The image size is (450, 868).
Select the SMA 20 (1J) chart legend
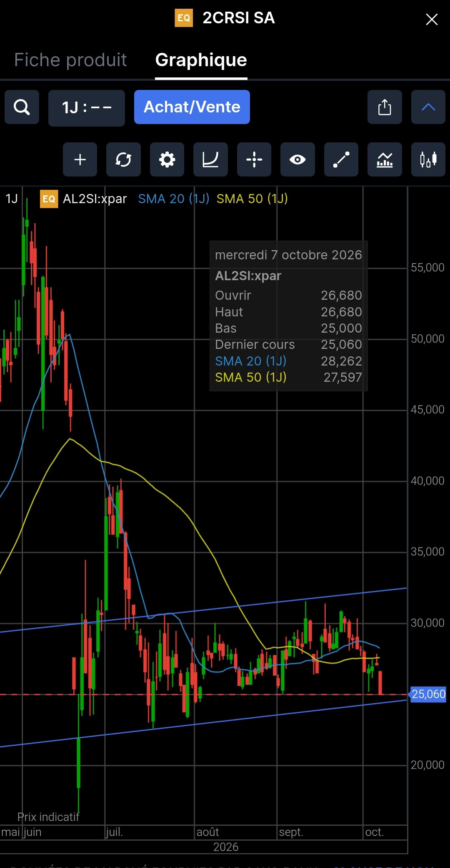coord(174,199)
